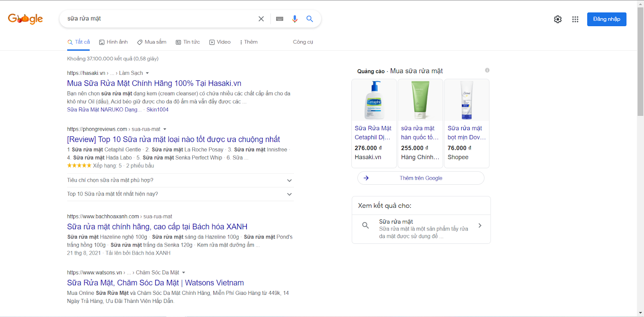Viewport: 644px width, 317px height.
Task: Start voice search with the microphone icon
Action: [295, 19]
